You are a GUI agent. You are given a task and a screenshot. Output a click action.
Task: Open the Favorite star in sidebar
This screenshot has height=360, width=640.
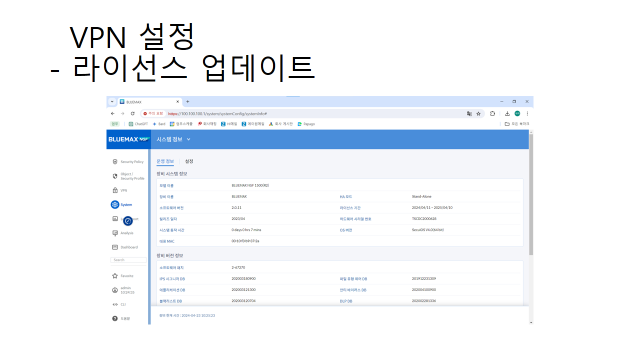coord(115,276)
